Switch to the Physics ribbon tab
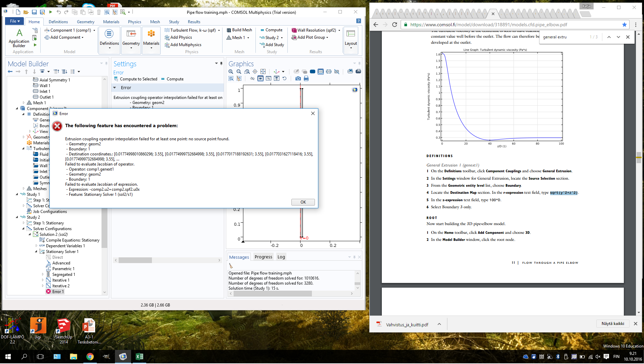This screenshot has height=364, width=644. (134, 22)
